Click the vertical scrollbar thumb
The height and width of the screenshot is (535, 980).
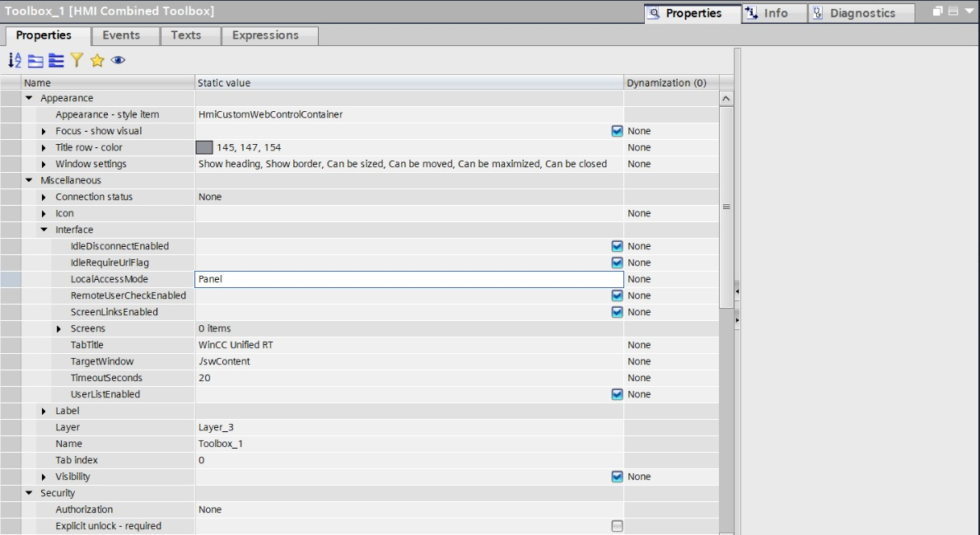point(726,207)
